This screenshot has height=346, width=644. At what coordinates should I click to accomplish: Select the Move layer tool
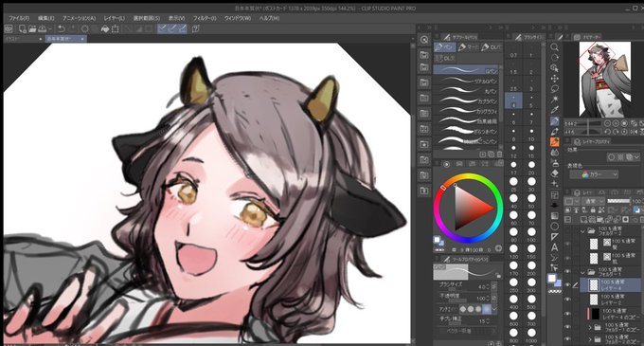point(554,78)
